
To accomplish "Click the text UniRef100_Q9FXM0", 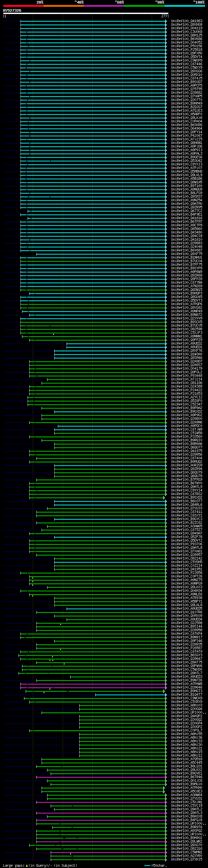I will [187, 53].
